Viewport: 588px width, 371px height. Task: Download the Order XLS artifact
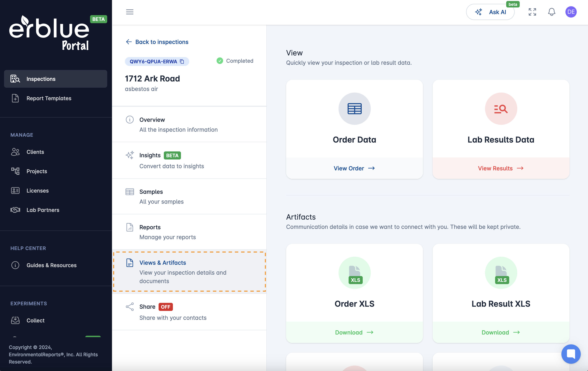354,332
